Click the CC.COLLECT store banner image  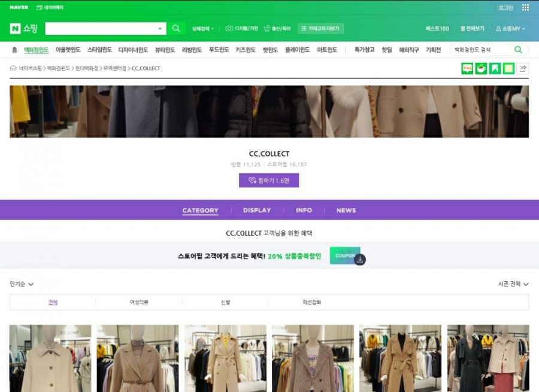point(269,111)
